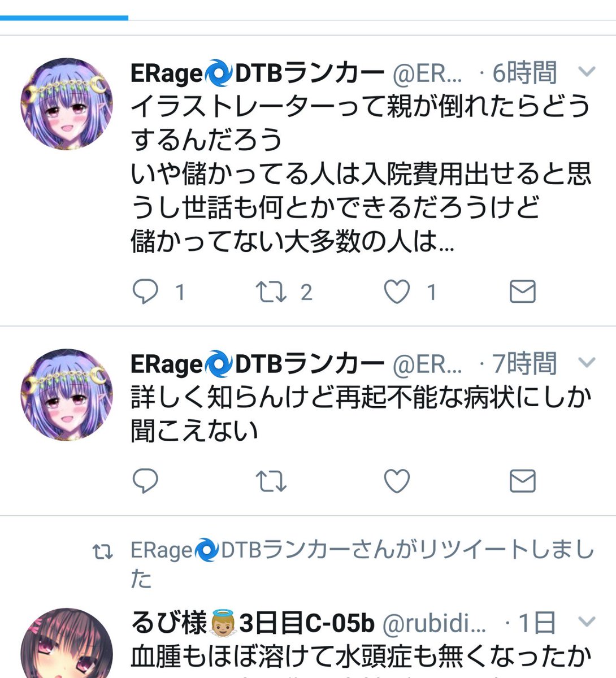Open the ERageさんがリツイートしました link
This screenshot has height=678, width=616.
click(x=362, y=564)
